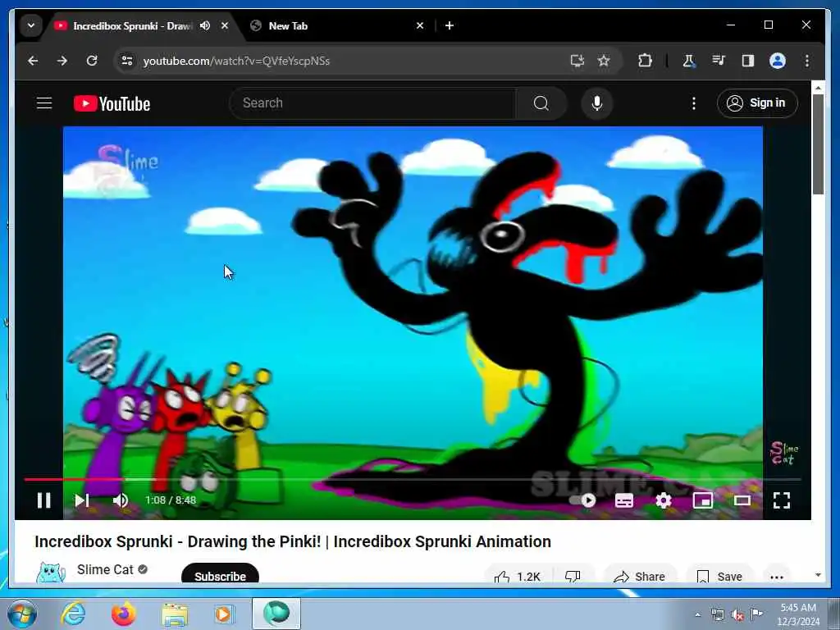Switch to the Incredibox Sprunki tab
The image size is (840, 630).
click(x=130, y=25)
